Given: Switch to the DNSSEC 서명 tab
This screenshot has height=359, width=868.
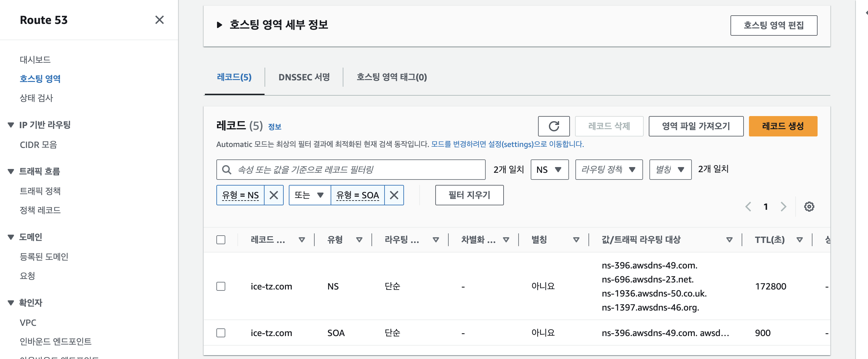Looking at the screenshot, I should coord(303,77).
